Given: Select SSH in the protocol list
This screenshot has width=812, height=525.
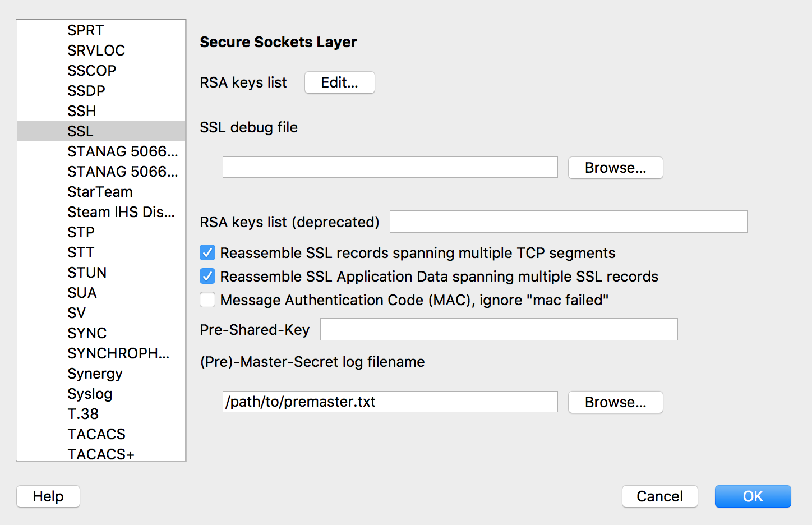Looking at the screenshot, I should (82, 111).
